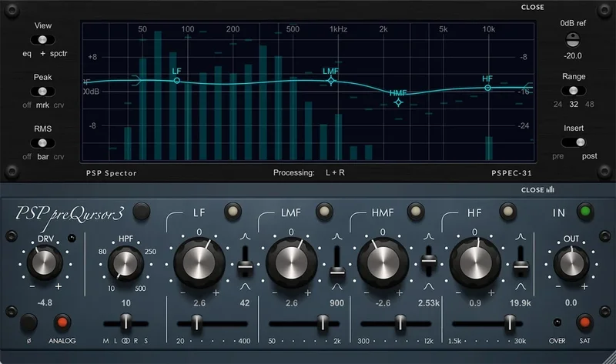Screen dimensions: 616x364
Task: Click the HPF frequency knob
Action: pos(126,263)
